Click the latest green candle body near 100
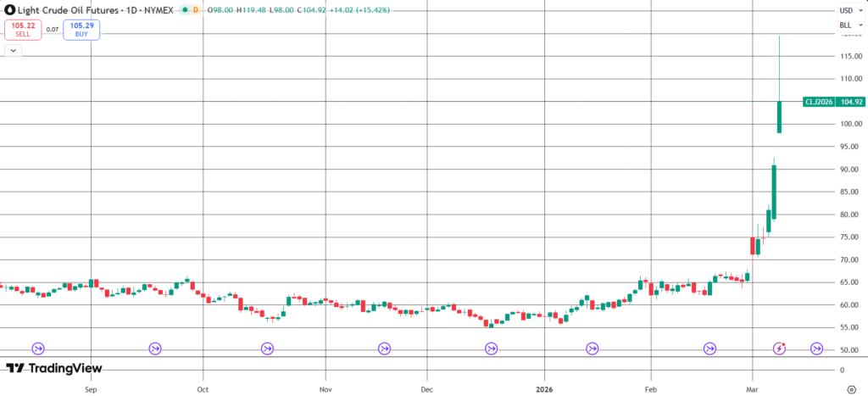868x396 pixels. click(780, 117)
